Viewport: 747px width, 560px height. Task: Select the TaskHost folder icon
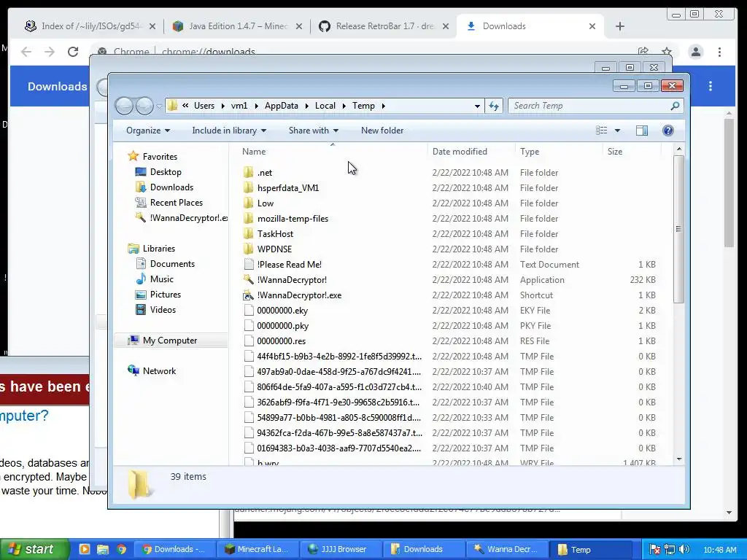(x=248, y=233)
